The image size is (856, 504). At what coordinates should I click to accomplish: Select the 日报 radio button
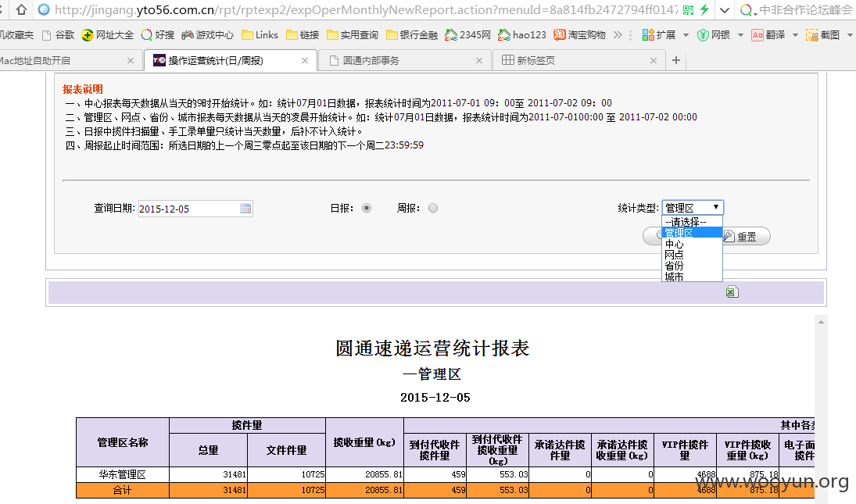[x=367, y=208]
